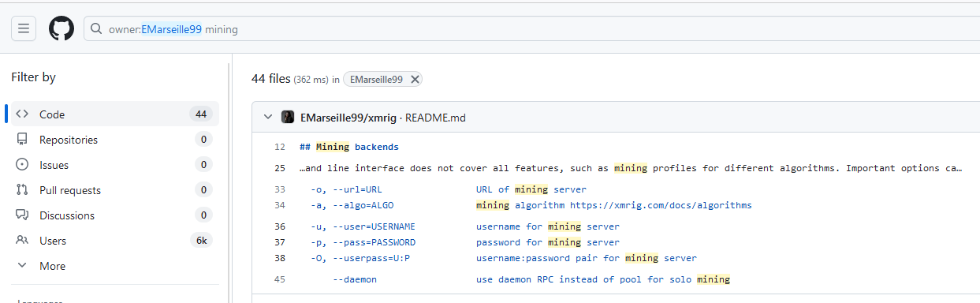980x303 pixels.
Task: Open EMarseille99 avatar in result header
Action: [x=288, y=118]
